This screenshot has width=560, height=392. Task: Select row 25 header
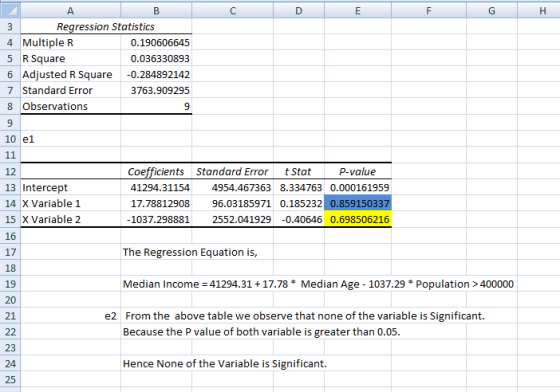10,379
